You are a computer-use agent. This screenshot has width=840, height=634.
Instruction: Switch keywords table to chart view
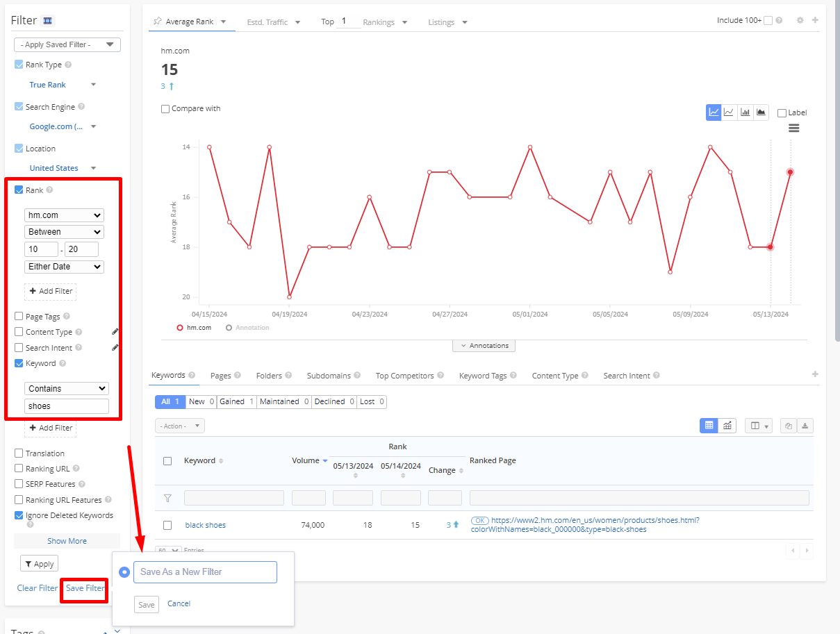coord(727,426)
